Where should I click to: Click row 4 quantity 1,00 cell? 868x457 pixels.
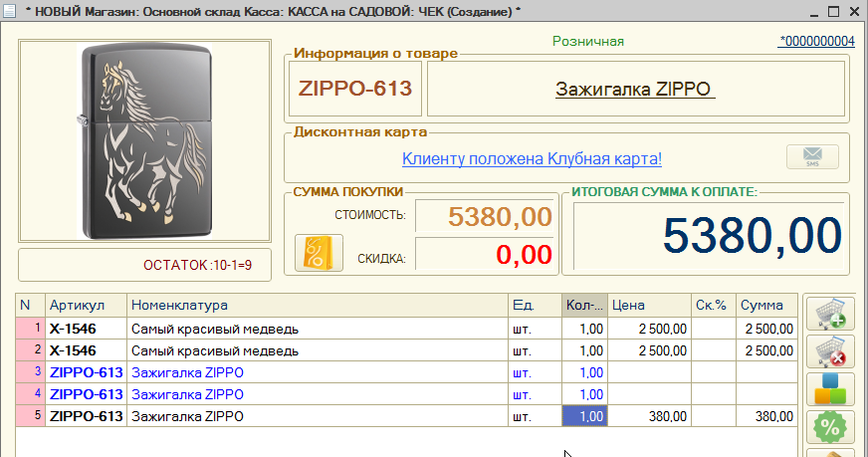click(584, 394)
